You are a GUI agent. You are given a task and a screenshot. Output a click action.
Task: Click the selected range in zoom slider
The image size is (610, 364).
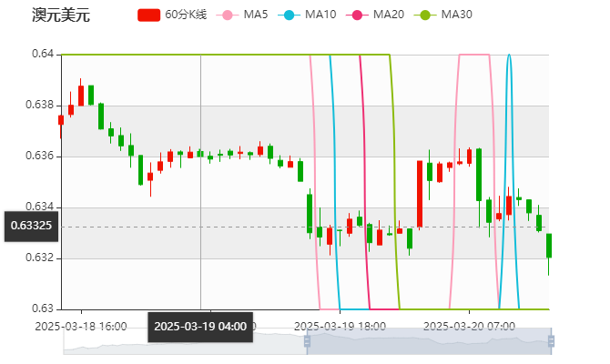428,341
